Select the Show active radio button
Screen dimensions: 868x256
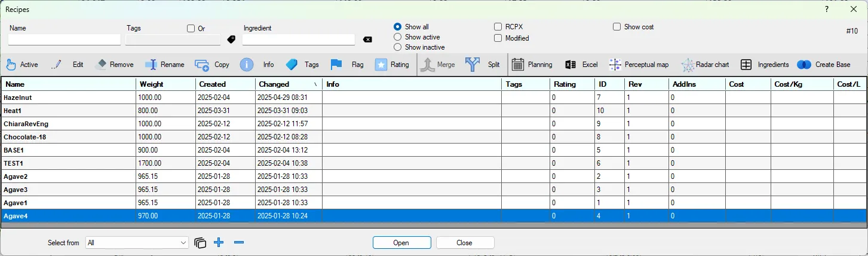(x=397, y=37)
